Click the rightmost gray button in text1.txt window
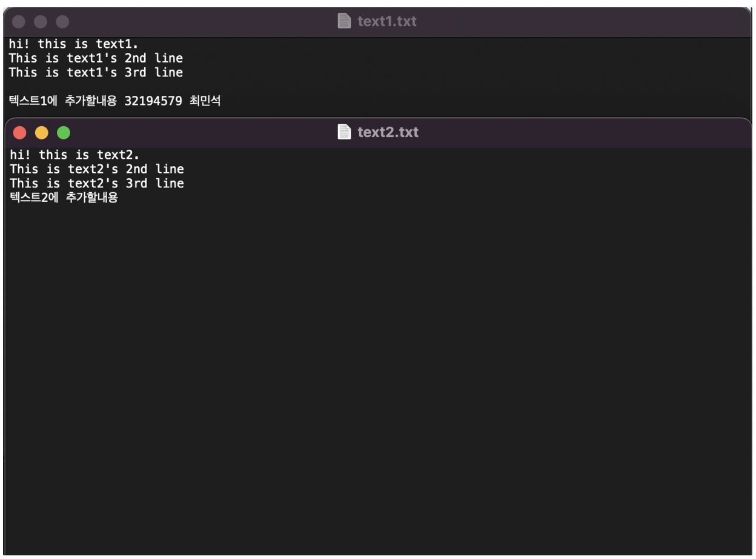The width and height of the screenshot is (756, 559). coord(62,22)
